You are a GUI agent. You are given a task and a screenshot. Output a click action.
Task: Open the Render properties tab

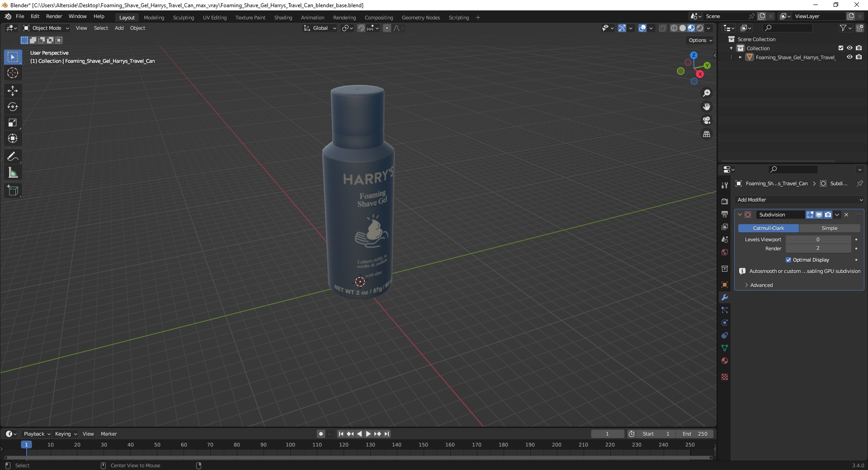tap(725, 201)
